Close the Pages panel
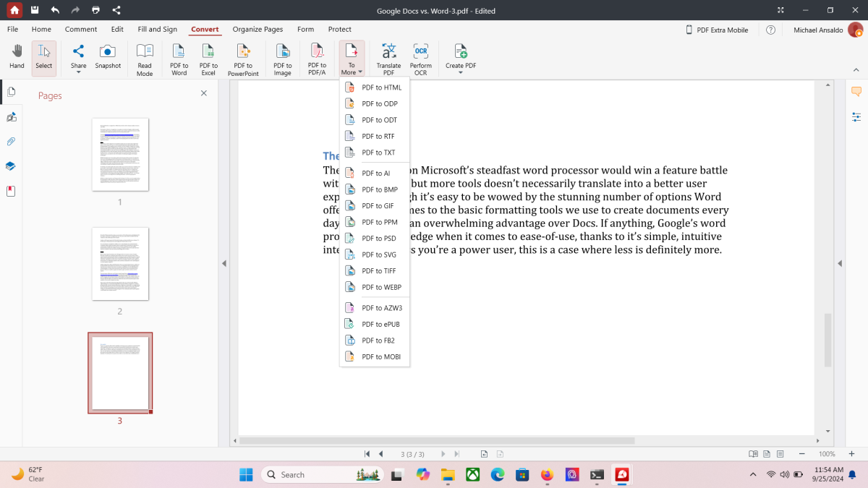 tap(204, 93)
